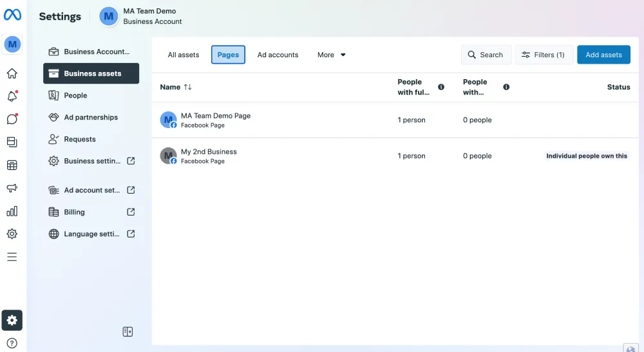Select the My 2nd Business page row
Screen dimensions: 644x352
click(209, 156)
